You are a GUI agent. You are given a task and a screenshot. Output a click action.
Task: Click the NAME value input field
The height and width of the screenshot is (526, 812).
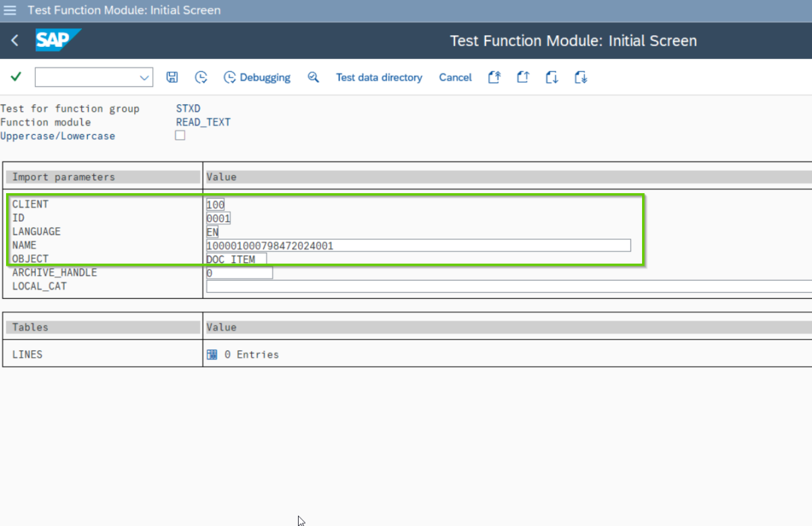click(x=418, y=245)
